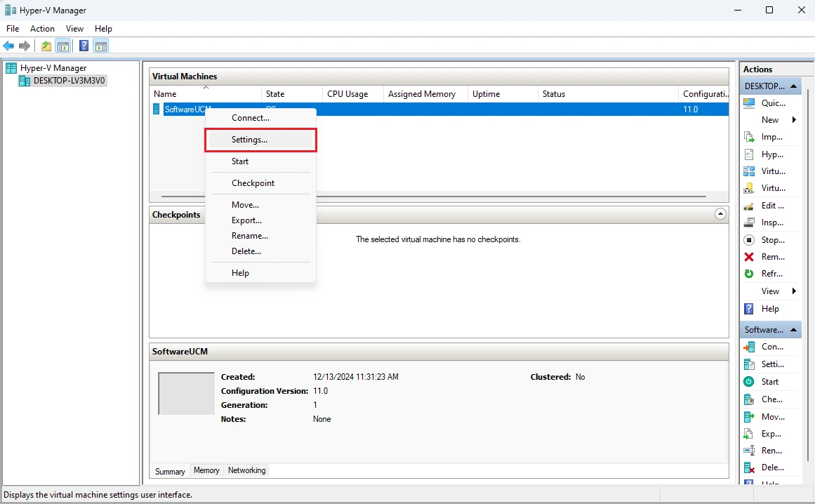The height and width of the screenshot is (504, 815).
Task: Click Checkpoint icon in SoftwareUCM actions
Action: click(x=749, y=399)
